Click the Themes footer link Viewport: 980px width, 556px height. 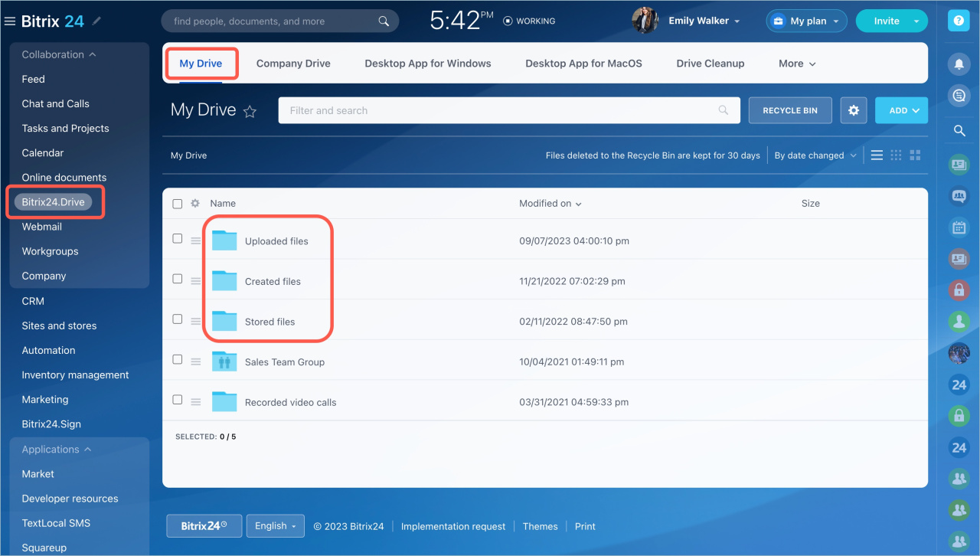pyautogui.click(x=540, y=526)
